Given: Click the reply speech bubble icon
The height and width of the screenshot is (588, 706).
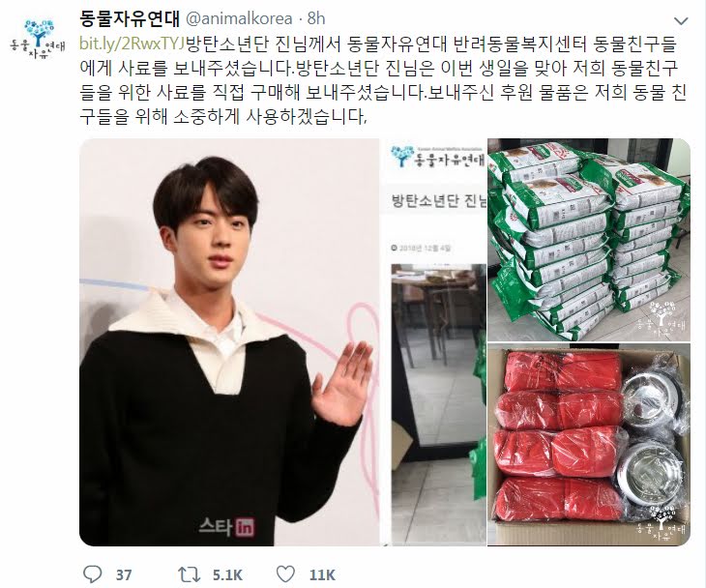Looking at the screenshot, I should (93, 574).
